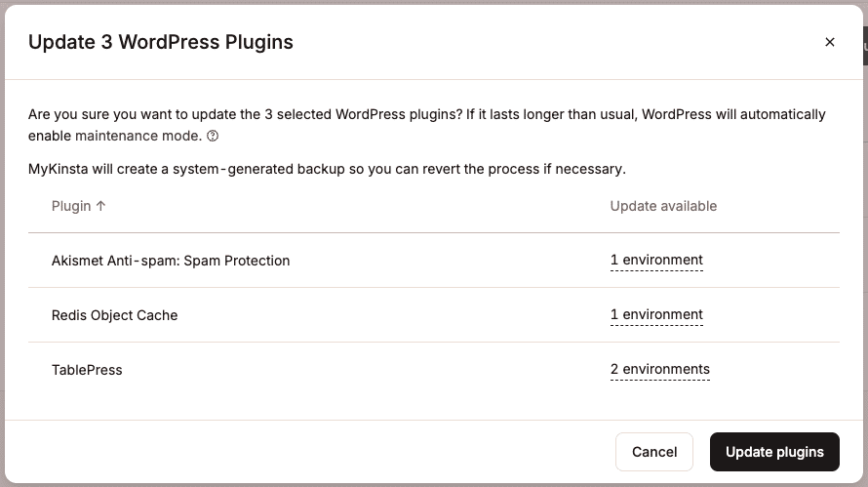Select the TablePress plugin name

tap(87, 370)
